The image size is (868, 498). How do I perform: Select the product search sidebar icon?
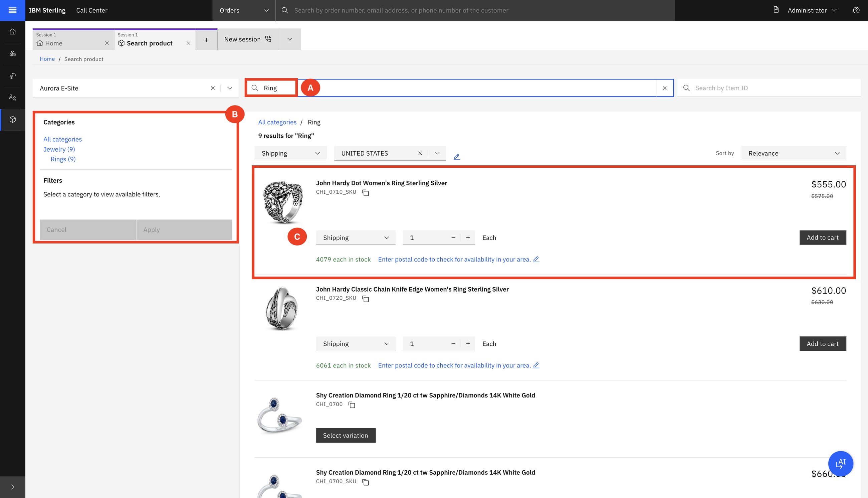click(13, 119)
